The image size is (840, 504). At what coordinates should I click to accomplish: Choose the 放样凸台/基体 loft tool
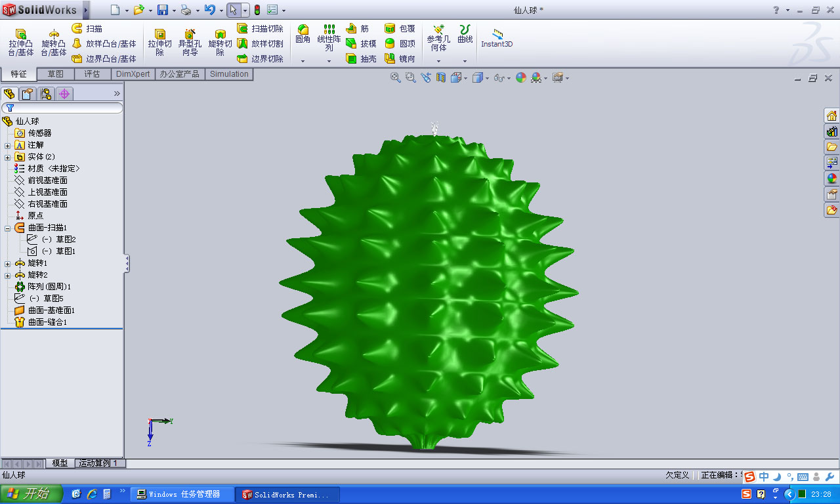104,44
